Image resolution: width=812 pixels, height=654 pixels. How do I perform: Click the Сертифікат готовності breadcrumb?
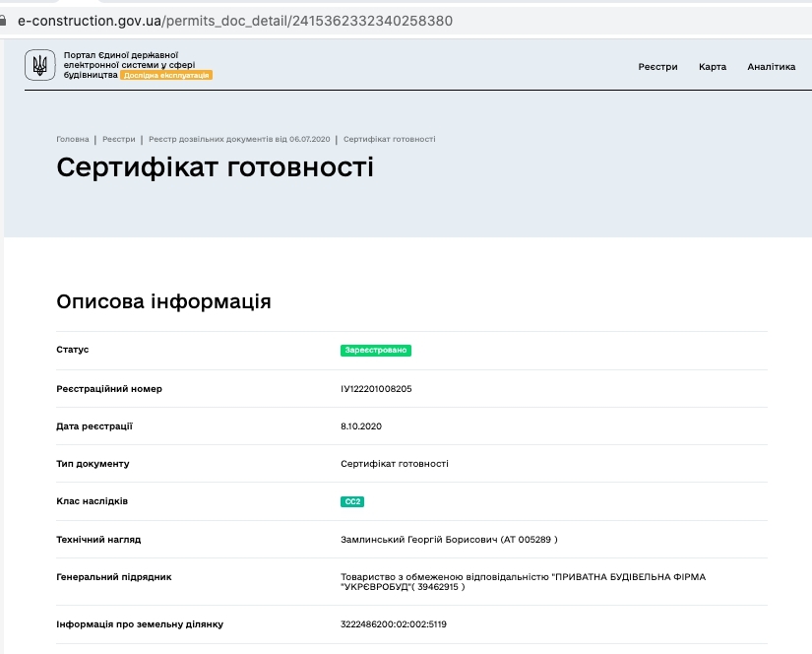pyautogui.click(x=390, y=139)
